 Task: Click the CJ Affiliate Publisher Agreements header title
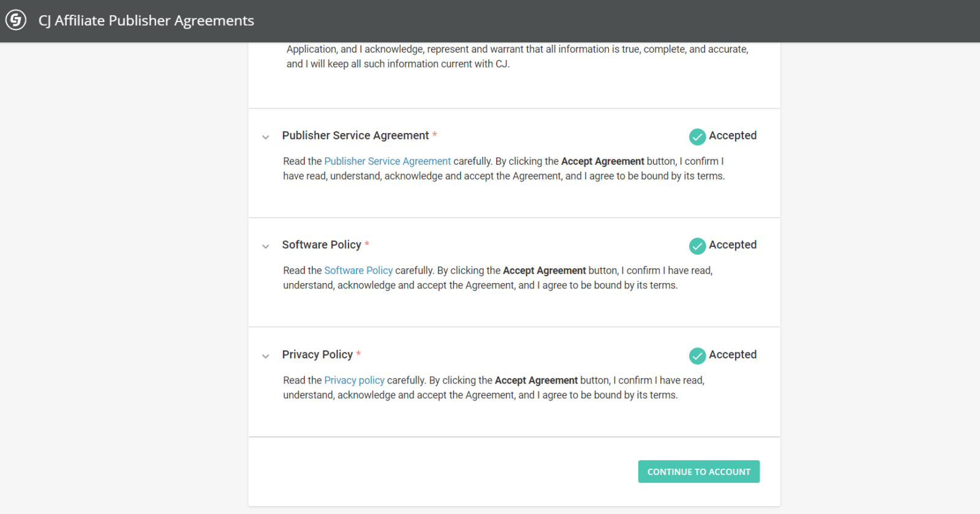(x=146, y=21)
